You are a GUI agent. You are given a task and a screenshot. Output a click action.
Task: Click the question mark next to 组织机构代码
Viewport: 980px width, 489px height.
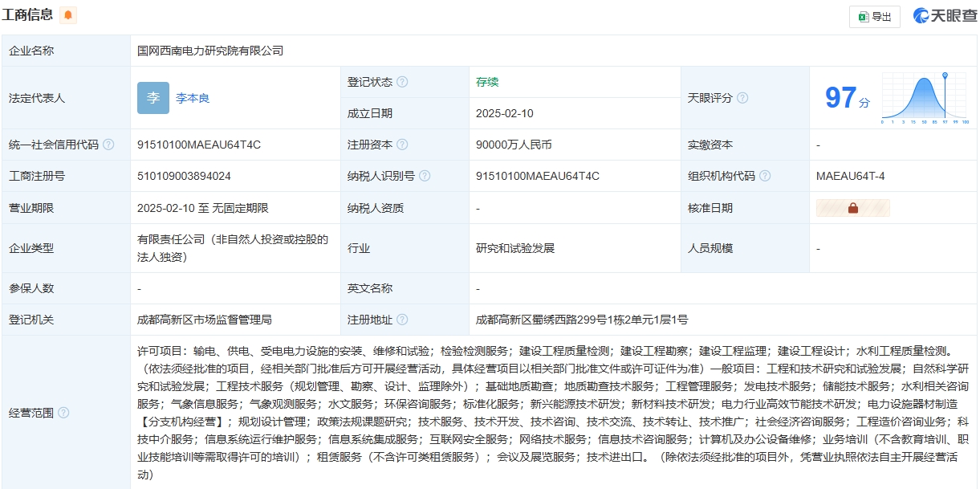[764, 174]
